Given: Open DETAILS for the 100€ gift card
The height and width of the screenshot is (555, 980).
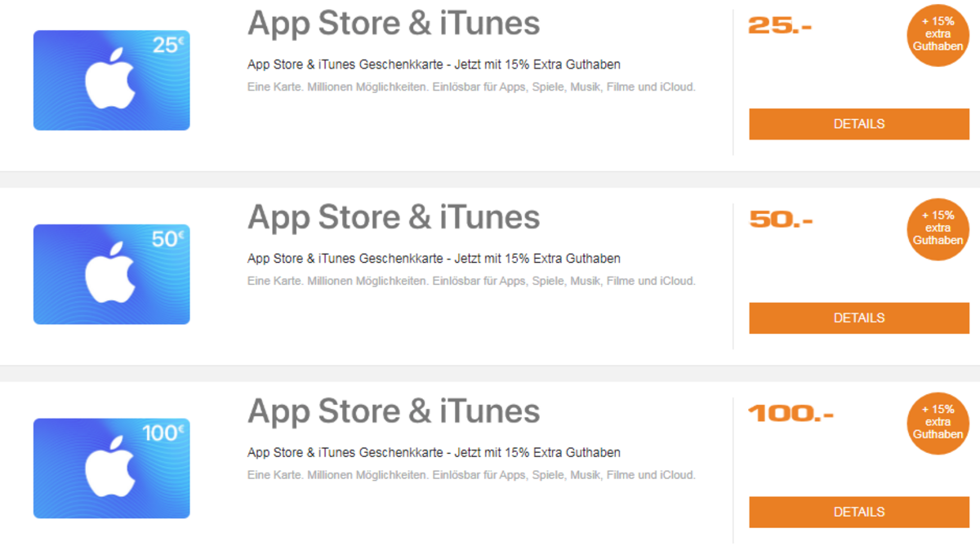Looking at the screenshot, I should pos(859,513).
